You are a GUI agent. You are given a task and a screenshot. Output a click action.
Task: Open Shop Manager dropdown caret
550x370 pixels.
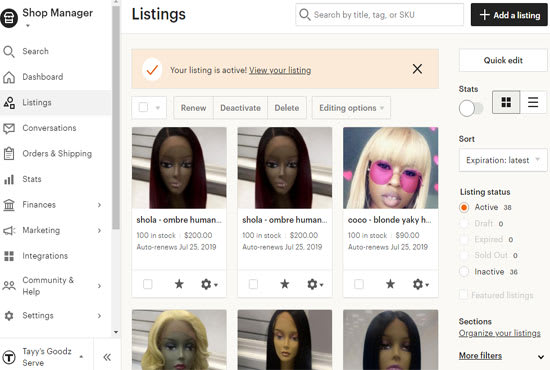point(28,25)
